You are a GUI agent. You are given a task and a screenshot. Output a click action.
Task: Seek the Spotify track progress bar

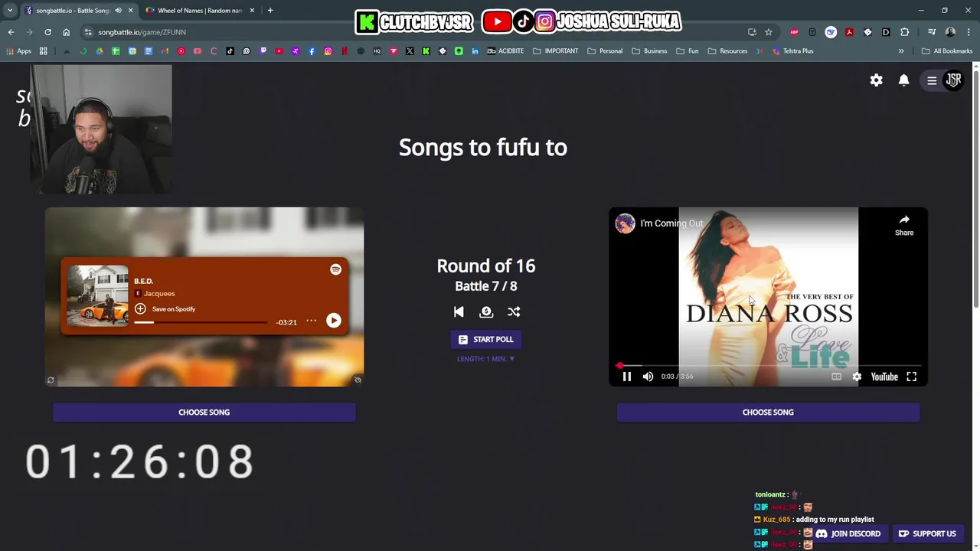[x=201, y=322]
